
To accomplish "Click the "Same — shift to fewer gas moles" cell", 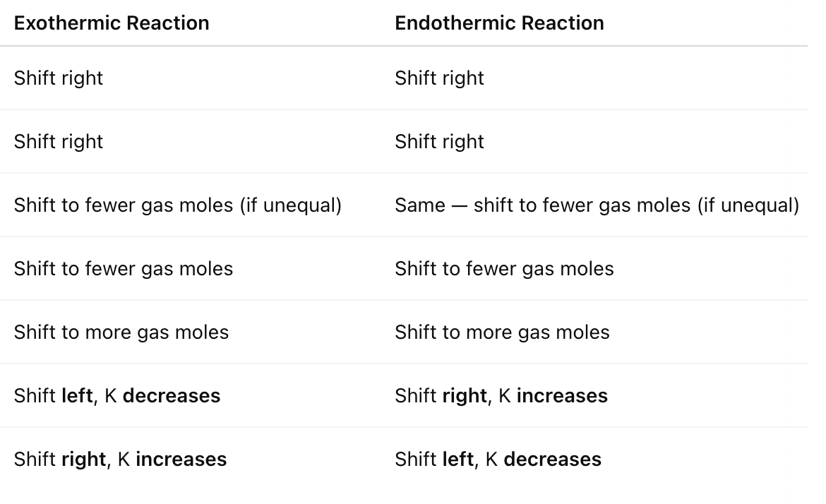I will click(x=597, y=205).
